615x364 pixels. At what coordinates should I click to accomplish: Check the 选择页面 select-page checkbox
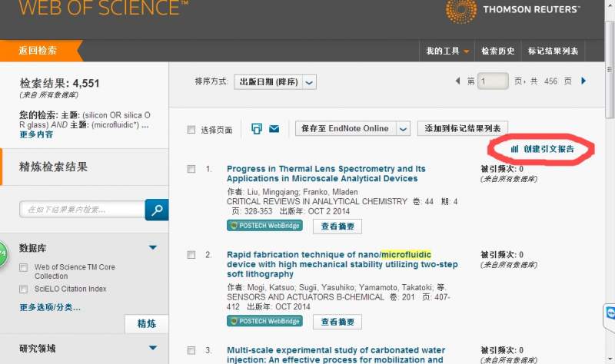pyautogui.click(x=191, y=130)
